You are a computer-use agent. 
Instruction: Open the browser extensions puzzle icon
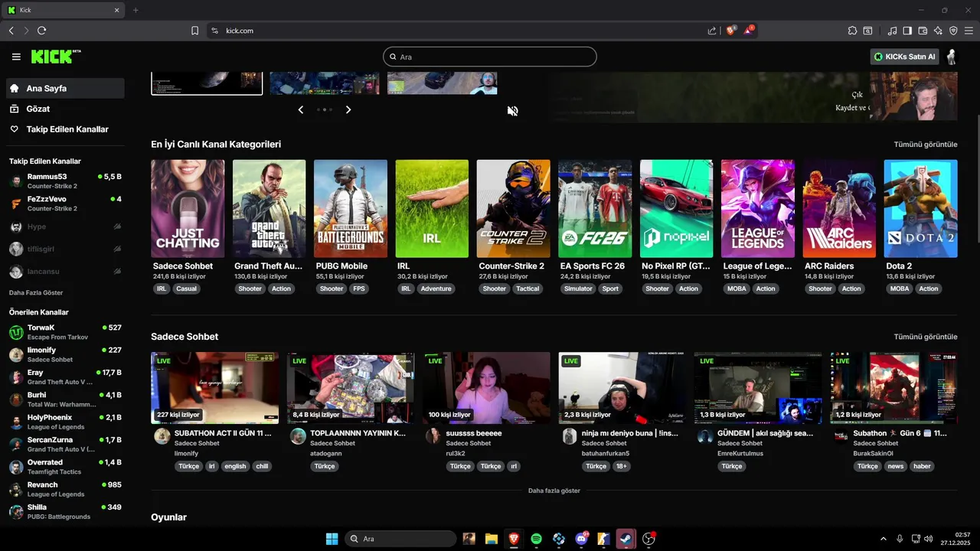[x=852, y=31]
